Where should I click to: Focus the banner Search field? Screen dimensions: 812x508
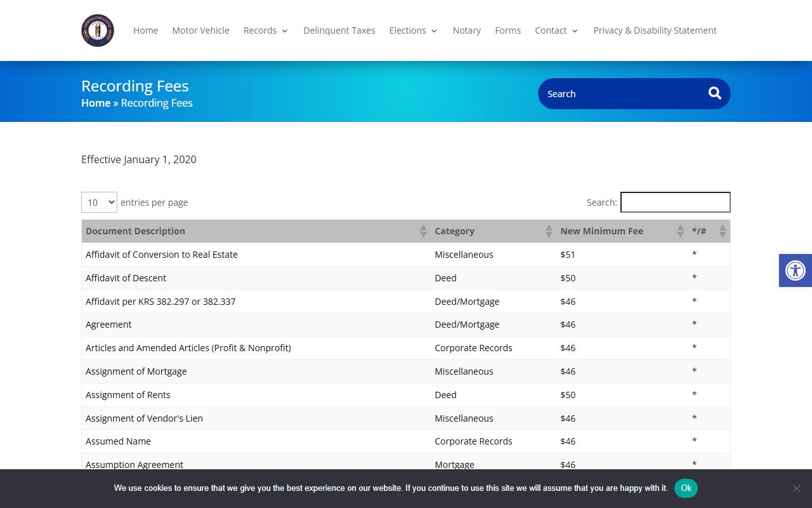point(622,93)
